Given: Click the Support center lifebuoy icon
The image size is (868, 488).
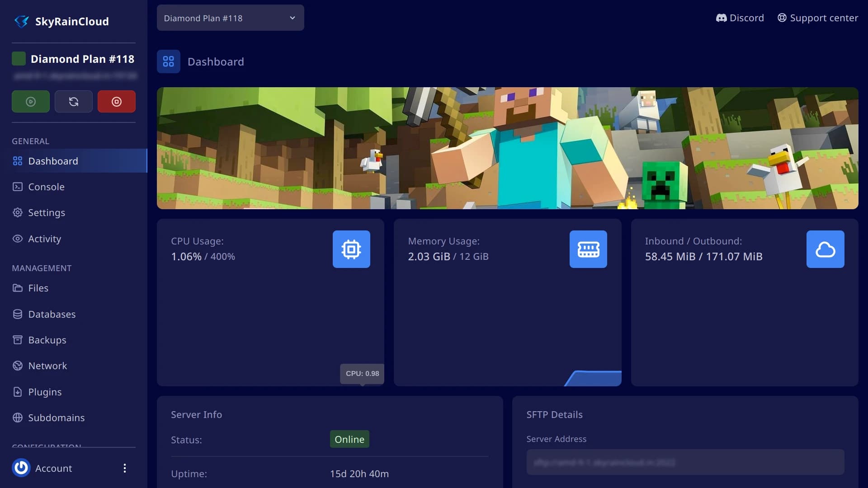Looking at the screenshot, I should (x=782, y=18).
